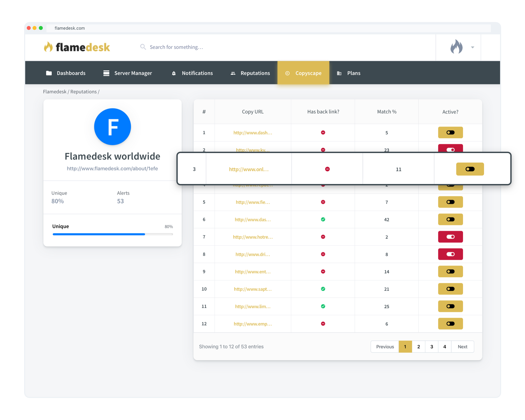Toggle Active switch for row 12
The height and width of the screenshot is (420, 525).
click(450, 324)
